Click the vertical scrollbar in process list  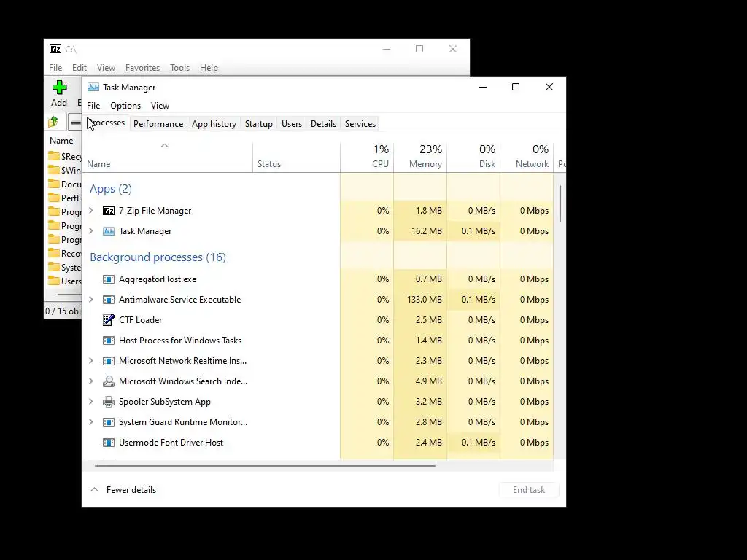[x=560, y=203]
